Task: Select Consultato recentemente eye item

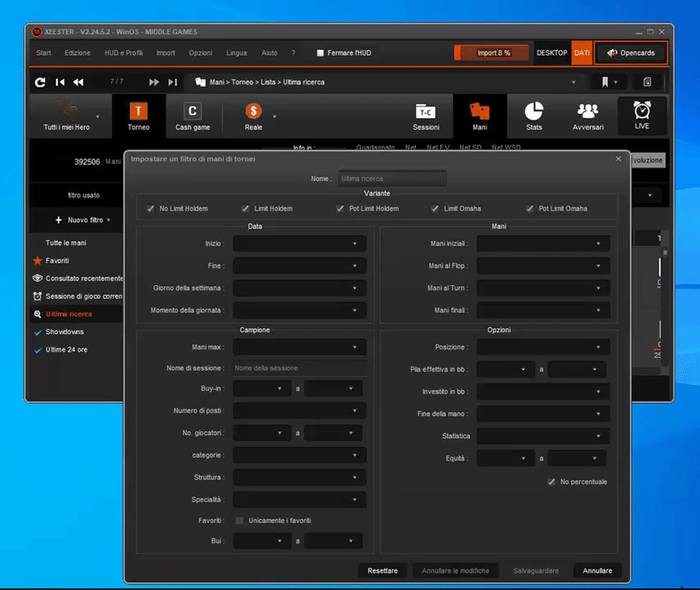Action: coord(78,279)
